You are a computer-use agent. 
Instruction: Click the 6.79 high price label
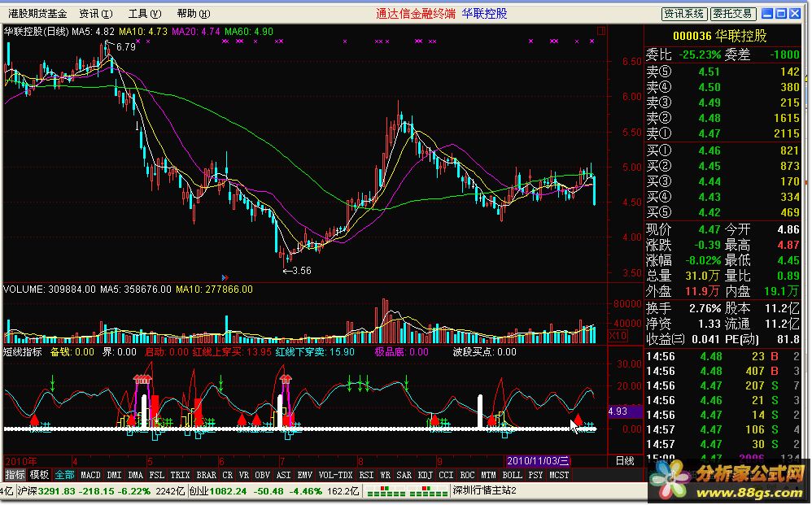pyautogui.click(x=126, y=47)
